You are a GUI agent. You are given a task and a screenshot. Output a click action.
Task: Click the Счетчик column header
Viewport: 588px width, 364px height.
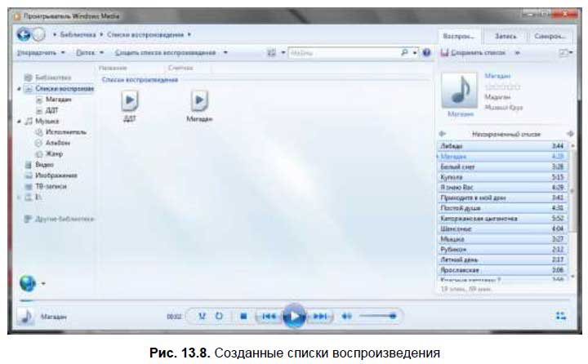[x=180, y=68]
